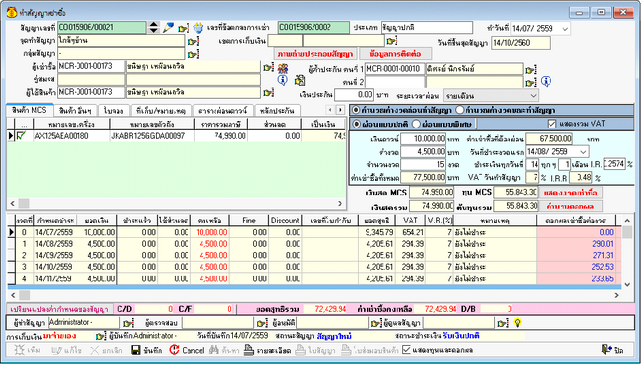Open first payment date 14/08/2559 dropdown

click(x=583, y=152)
